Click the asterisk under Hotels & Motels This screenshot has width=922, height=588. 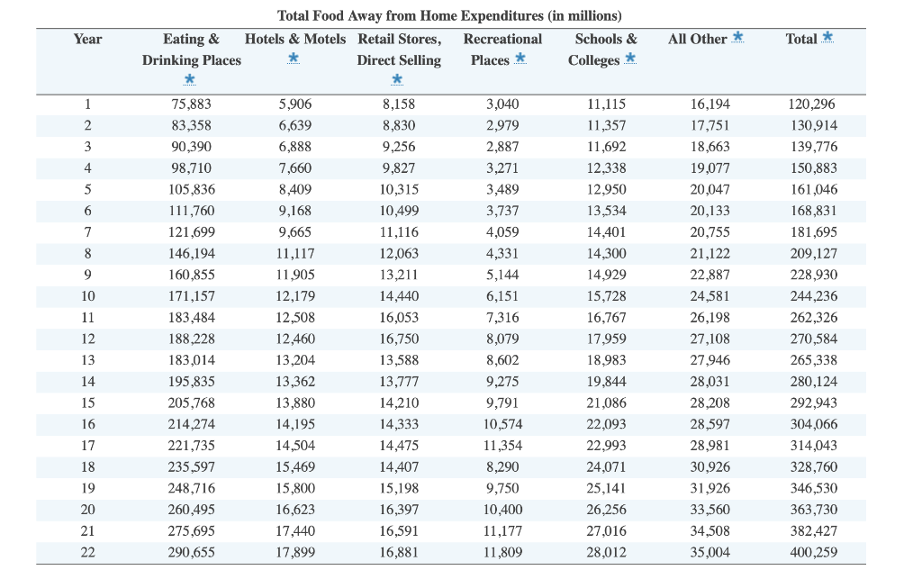coord(294,59)
